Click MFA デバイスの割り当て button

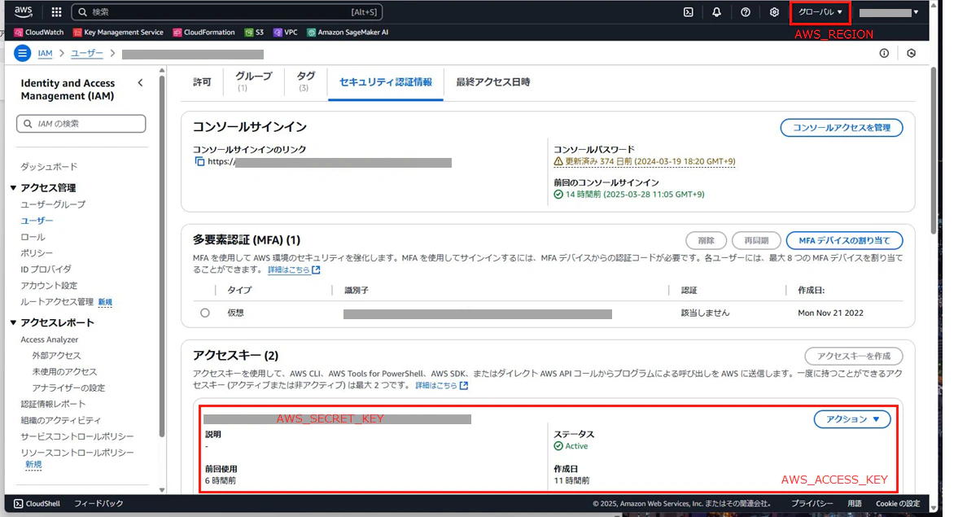(845, 240)
